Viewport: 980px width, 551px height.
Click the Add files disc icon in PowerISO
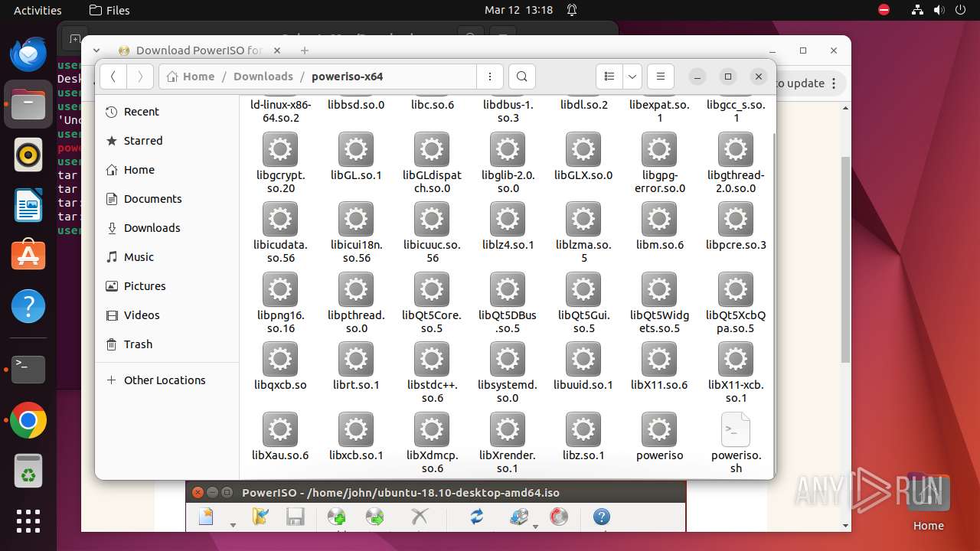coord(337,517)
